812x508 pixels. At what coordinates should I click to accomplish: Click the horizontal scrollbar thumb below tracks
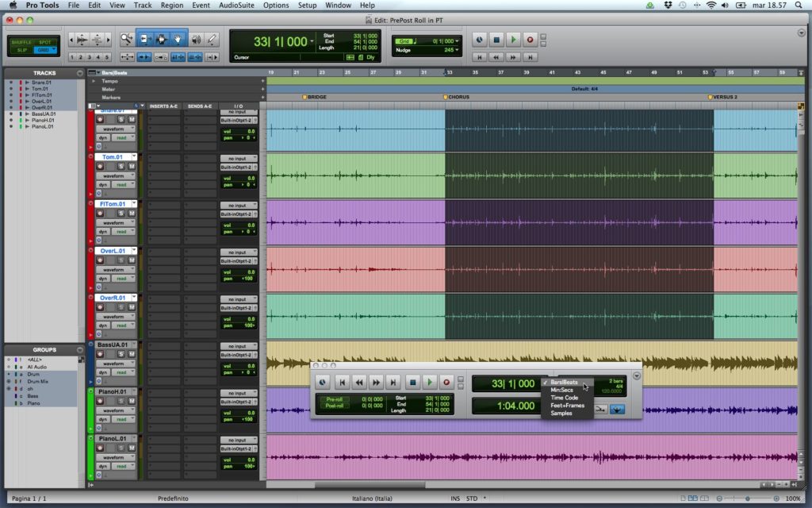(370, 485)
